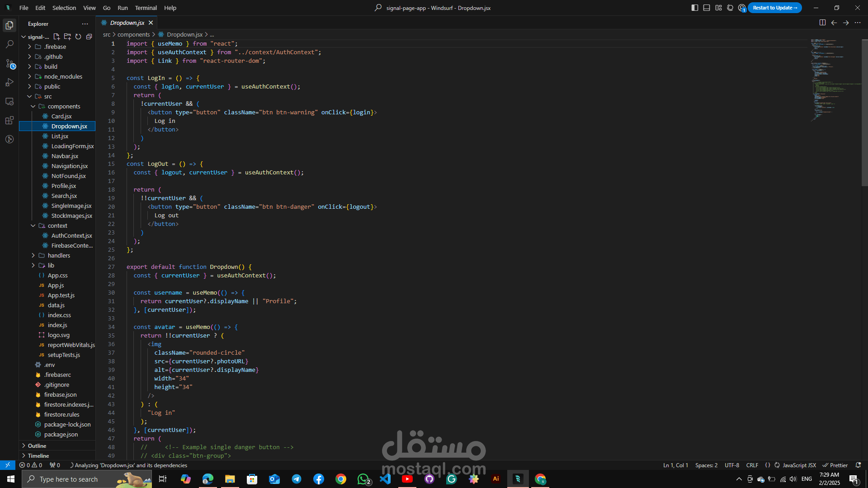Toggle the bottom Panel visibility

point(707,8)
